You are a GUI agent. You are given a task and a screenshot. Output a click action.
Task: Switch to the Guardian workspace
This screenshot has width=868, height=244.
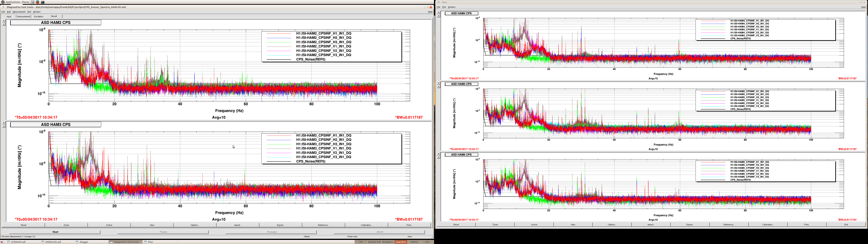pyautogui.click(x=401, y=242)
